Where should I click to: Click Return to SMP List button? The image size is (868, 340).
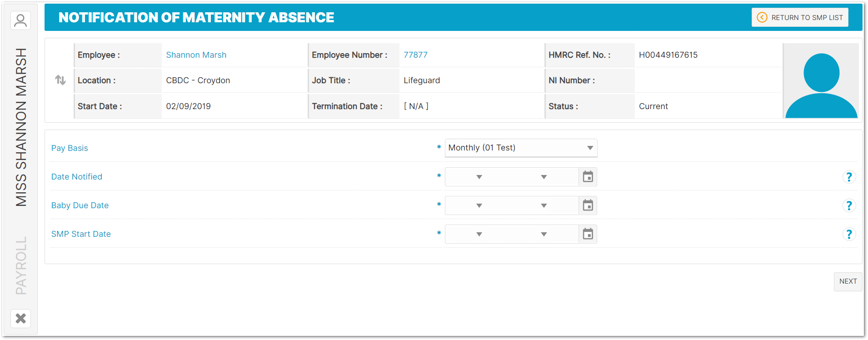pos(800,17)
